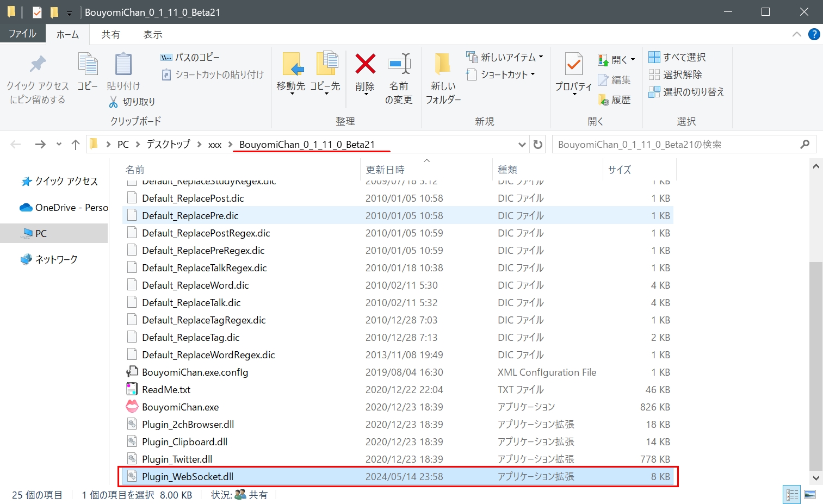Select Default_ReplaceWordRegex.dic file

coord(398,354)
